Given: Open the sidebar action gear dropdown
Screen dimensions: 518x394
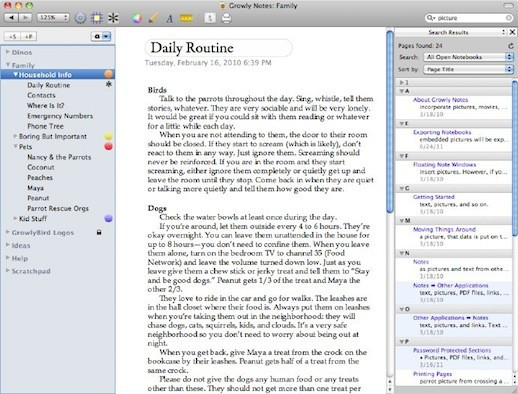Looking at the screenshot, I should tap(101, 36).
